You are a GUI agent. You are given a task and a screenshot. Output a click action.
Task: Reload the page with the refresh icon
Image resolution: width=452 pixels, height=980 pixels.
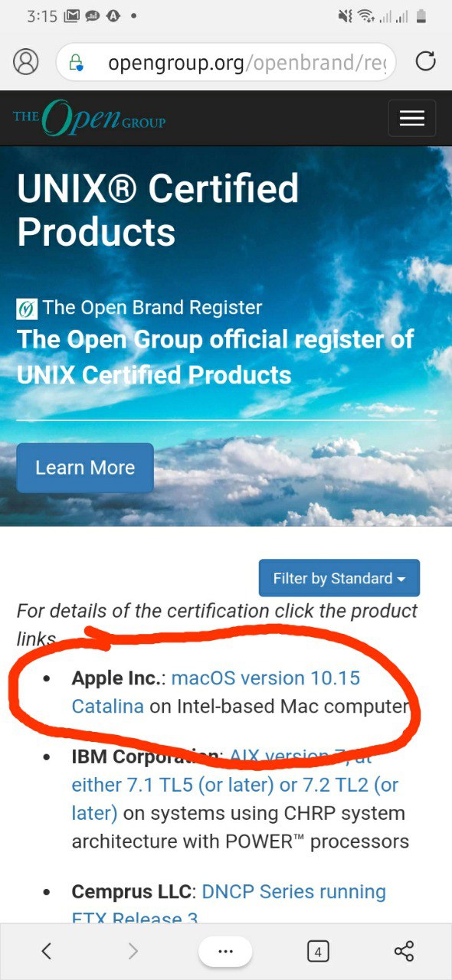(x=425, y=61)
